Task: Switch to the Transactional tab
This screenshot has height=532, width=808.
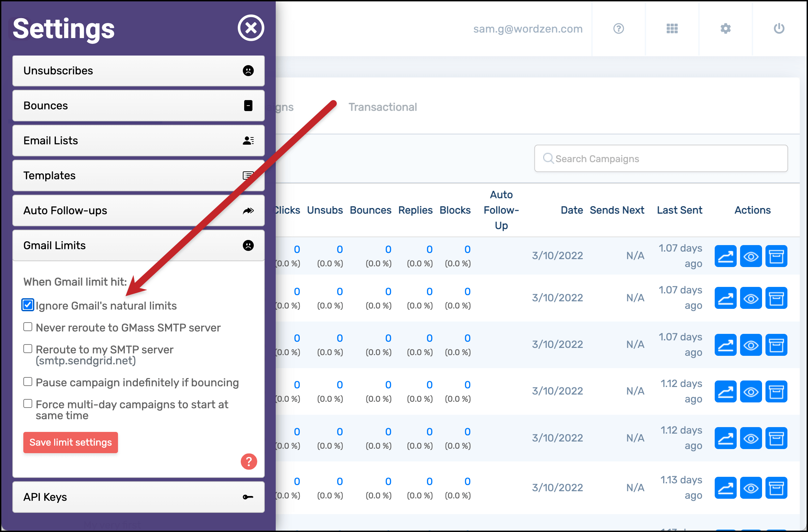Action: click(383, 107)
